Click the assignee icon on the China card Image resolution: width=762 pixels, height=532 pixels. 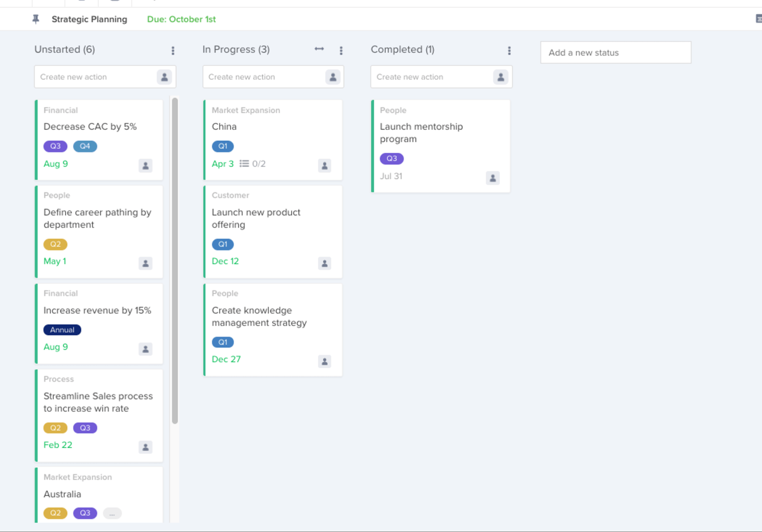(324, 166)
